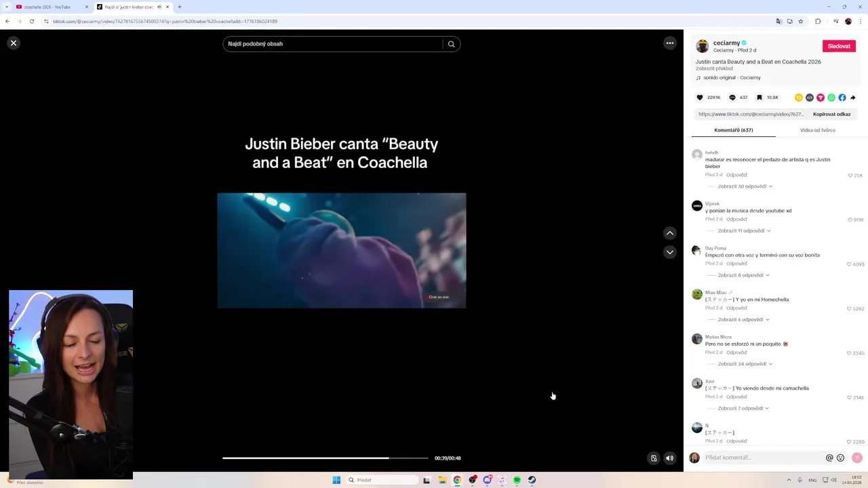Share the video on WhatsApp

click(831, 98)
